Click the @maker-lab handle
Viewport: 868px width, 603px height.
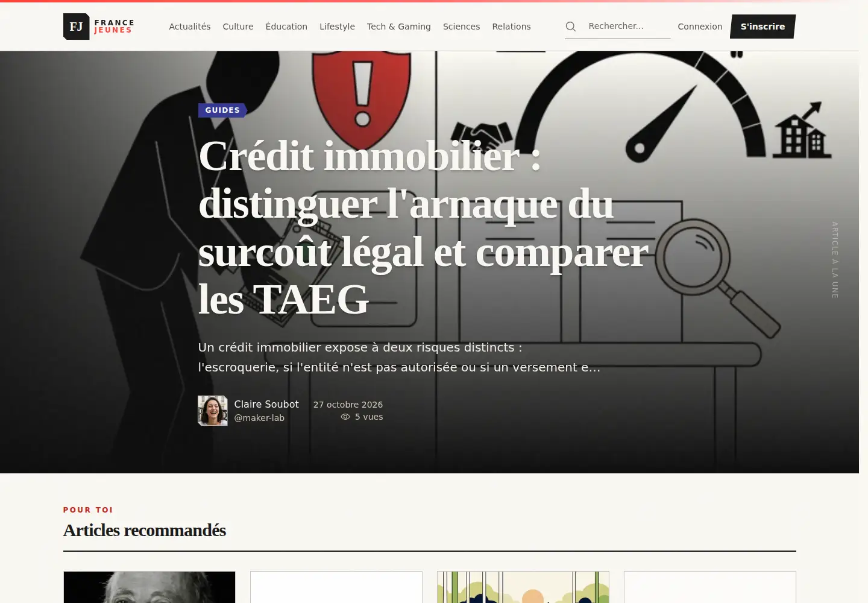259,418
